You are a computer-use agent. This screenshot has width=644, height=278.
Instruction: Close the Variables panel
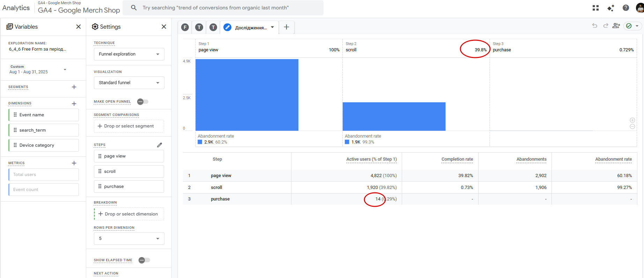(x=79, y=27)
